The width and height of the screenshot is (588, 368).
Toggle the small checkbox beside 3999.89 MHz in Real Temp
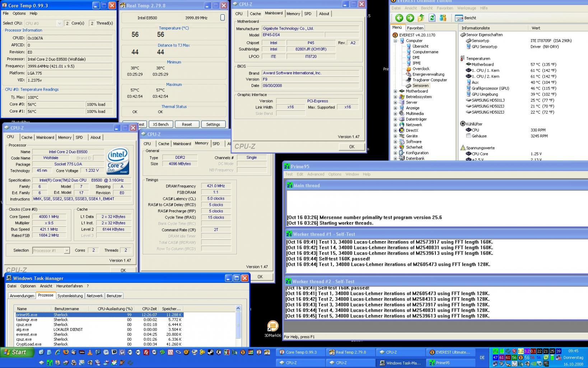pyautogui.click(x=223, y=18)
